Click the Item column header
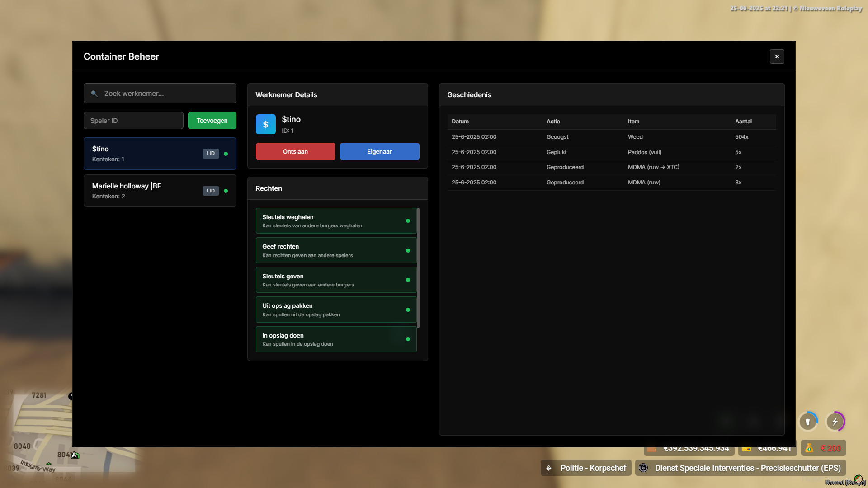The height and width of the screenshot is (488, 868). click(x=633, y=122)
